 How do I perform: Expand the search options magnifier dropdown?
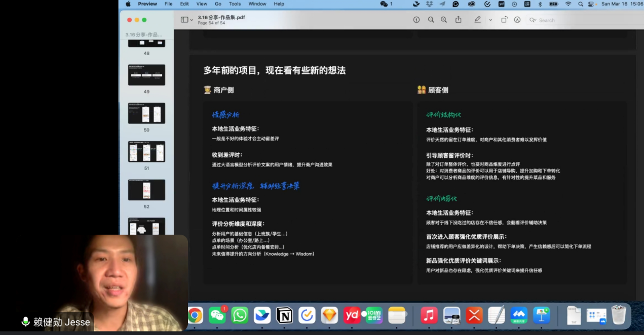click(533, 20)
